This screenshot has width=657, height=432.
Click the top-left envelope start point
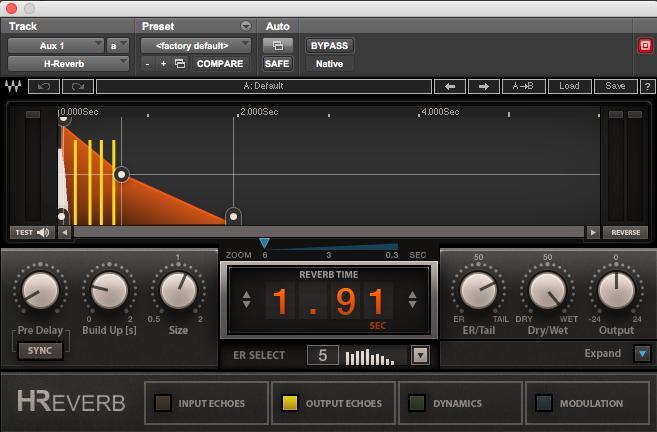click(63, 119)
